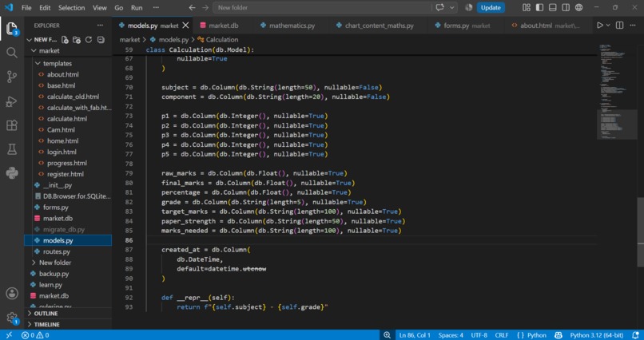Open the remote window indicator

9,335
